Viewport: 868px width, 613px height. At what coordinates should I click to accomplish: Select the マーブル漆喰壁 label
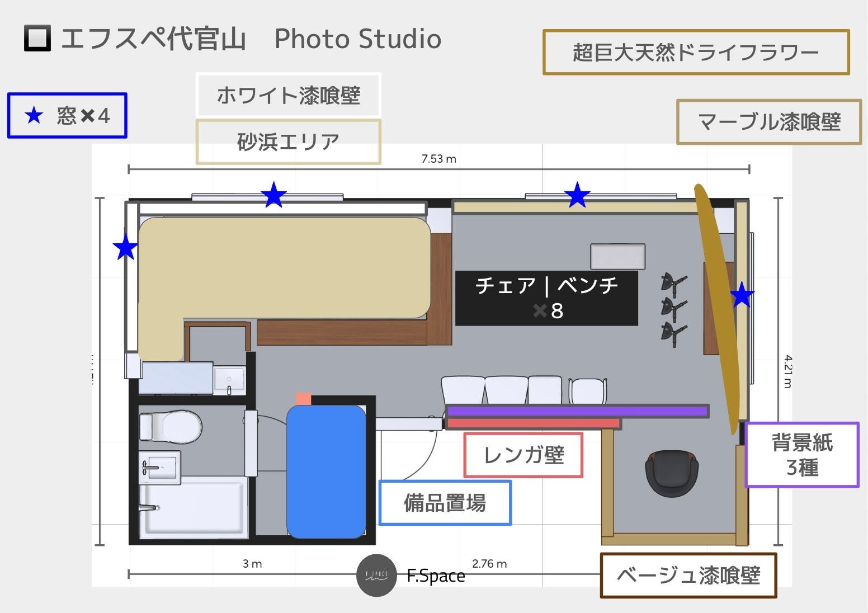click(x=768, y=122)
